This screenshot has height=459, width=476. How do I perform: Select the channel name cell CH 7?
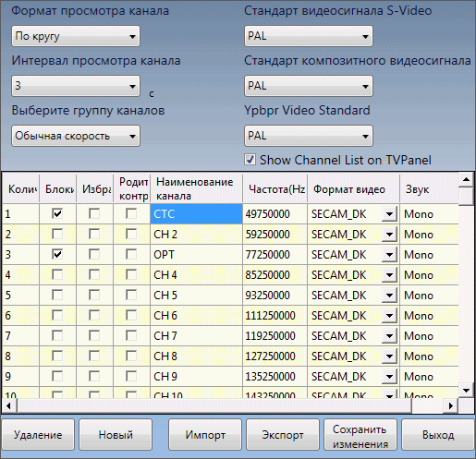196,336
